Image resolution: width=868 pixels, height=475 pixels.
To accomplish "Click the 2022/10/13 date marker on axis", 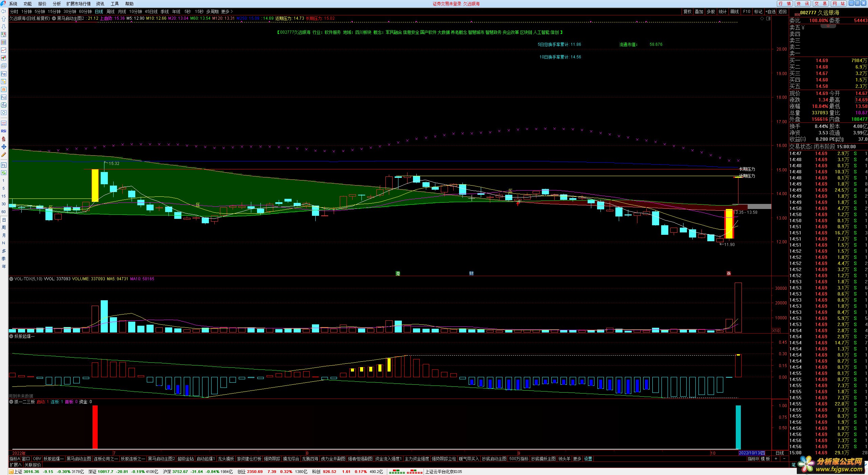I will pos(752,453).
